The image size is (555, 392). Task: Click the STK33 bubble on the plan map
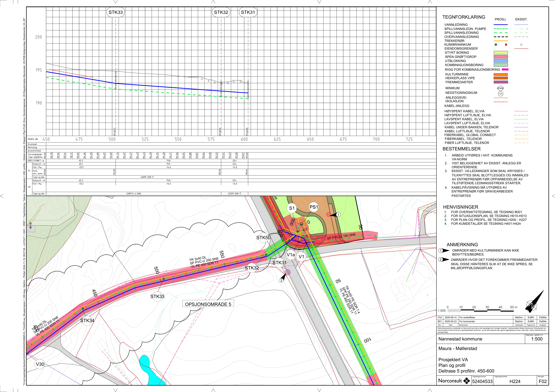(x=157, y=296)
